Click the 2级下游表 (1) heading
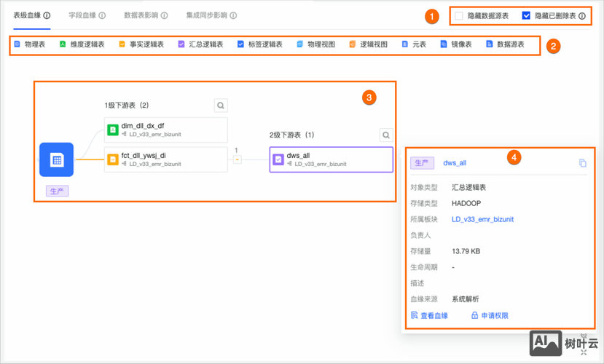 pyautogui.click(x=292, y=135)
